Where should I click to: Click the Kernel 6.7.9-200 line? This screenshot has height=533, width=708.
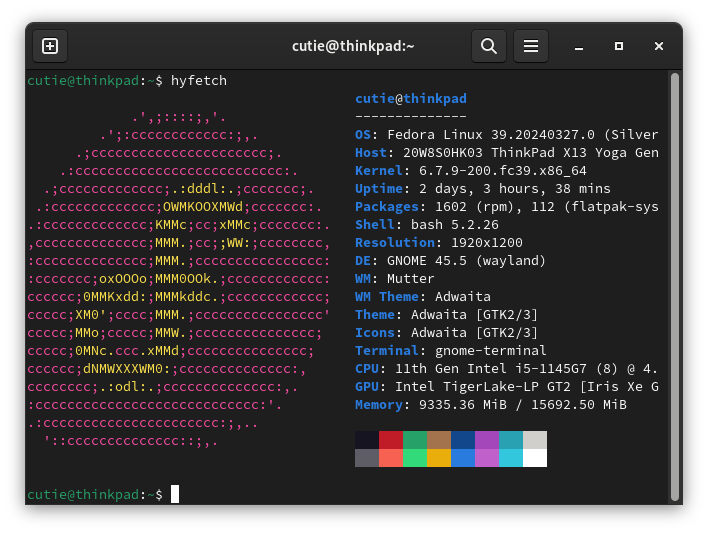pyautogui.click(x=470, y=171)
